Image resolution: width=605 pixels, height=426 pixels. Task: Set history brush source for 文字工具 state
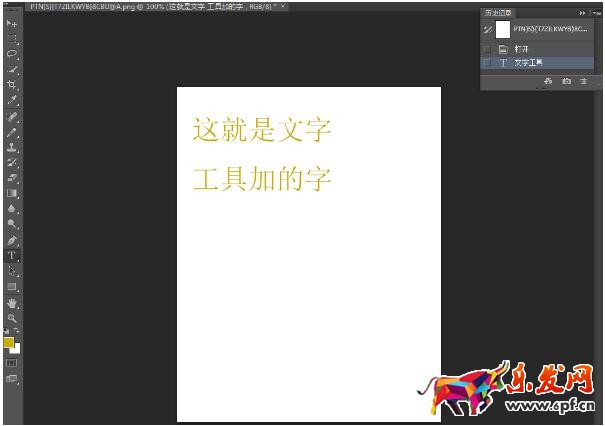pyautogui.click(x=487, y=62)
